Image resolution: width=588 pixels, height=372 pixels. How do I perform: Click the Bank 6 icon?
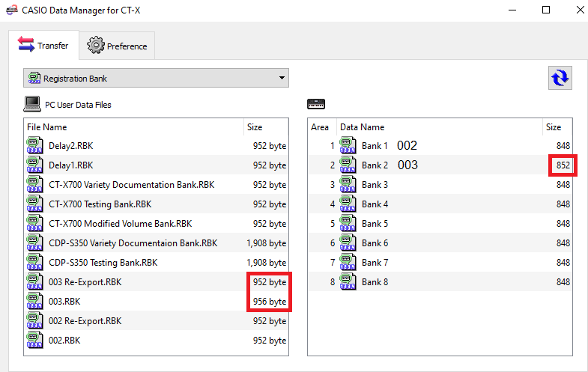(348, 243)
